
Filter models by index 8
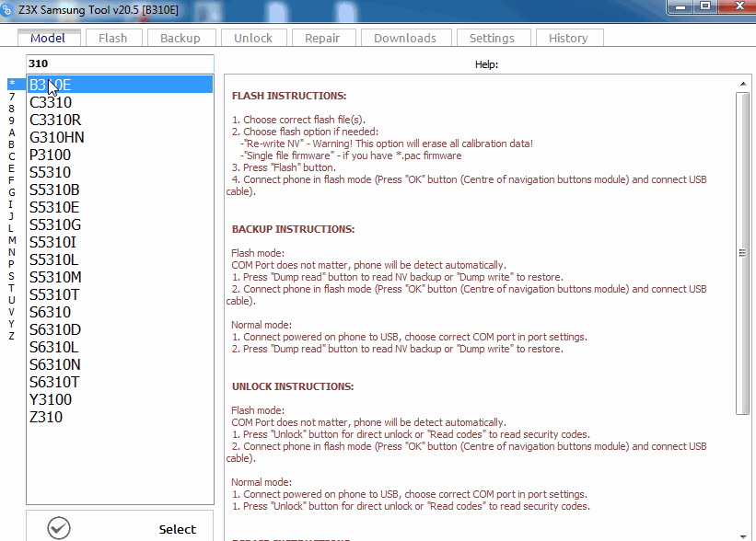tap(12, 109)
